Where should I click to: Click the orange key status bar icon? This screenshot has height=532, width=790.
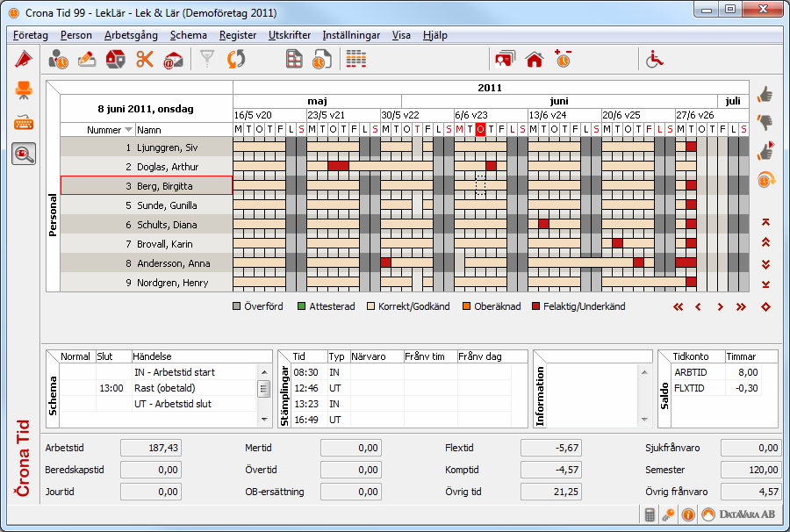pos(669,514)
